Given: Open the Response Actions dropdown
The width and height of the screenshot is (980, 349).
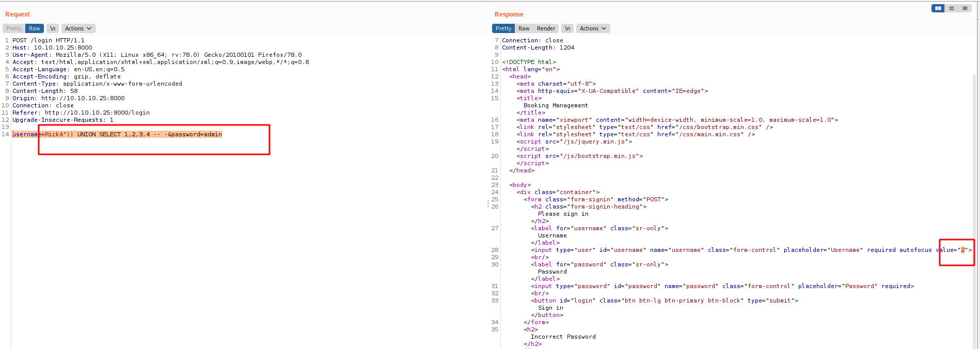Looking at the screenshot, I should click(x=593, y=28).
